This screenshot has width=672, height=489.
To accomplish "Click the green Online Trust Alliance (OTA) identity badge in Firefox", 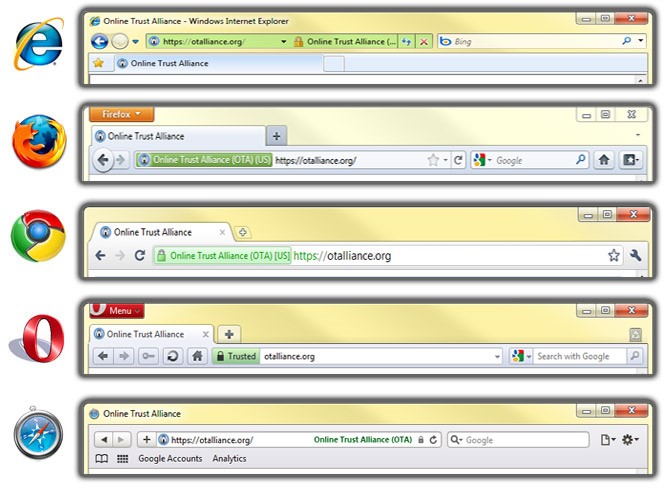I will 204,160.
